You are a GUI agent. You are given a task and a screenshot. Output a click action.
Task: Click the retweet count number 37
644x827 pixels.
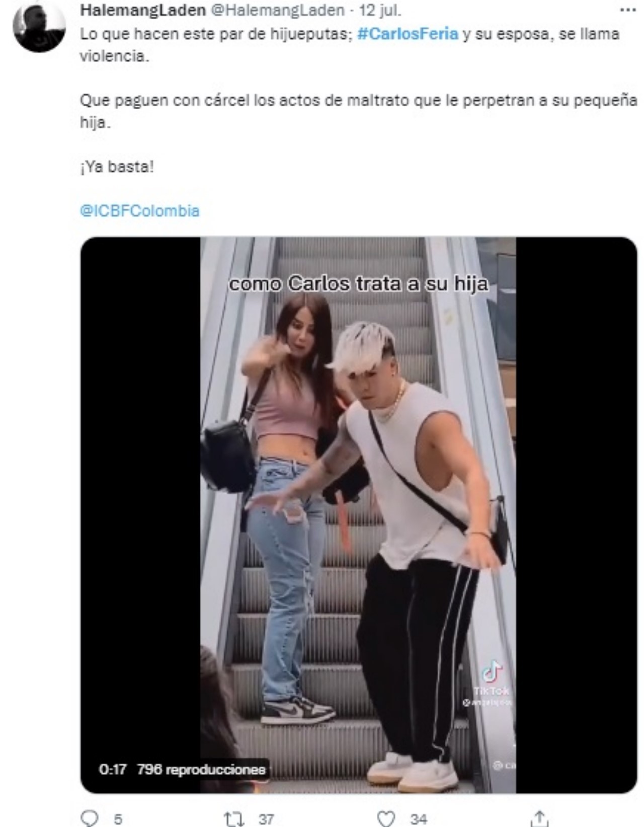point(266,819)
